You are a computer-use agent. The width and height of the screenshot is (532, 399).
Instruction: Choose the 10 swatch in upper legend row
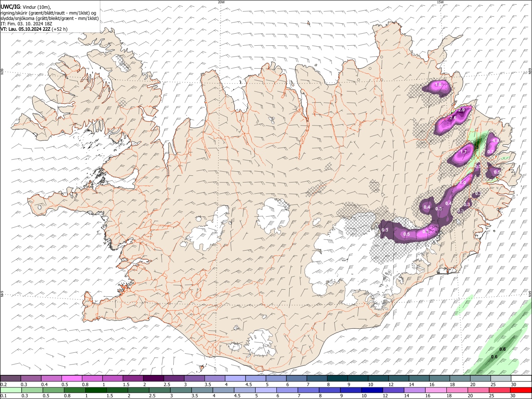[x=378, y=378]
